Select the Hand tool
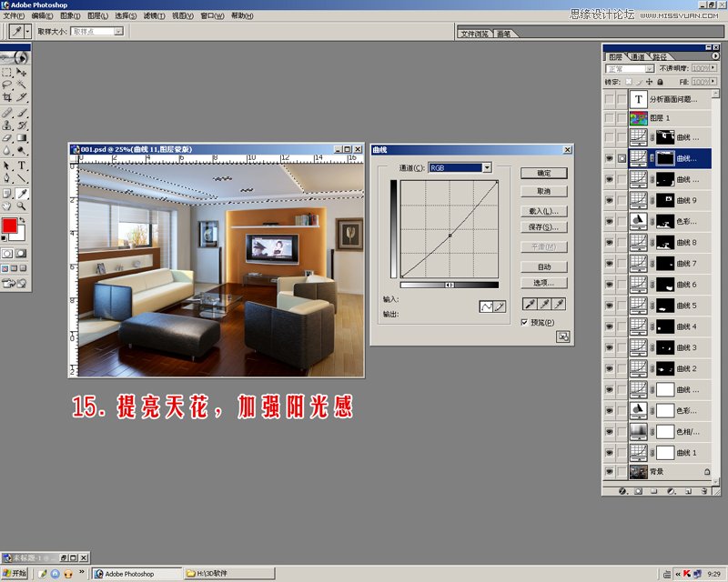This screenshot has height=582, width=728. pos(7,206)
